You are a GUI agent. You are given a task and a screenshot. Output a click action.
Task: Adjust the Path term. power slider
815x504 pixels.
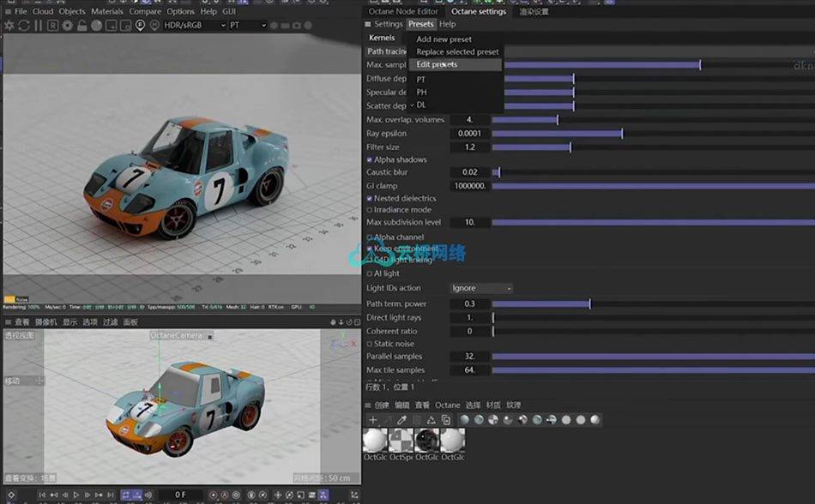coord(654,303)
